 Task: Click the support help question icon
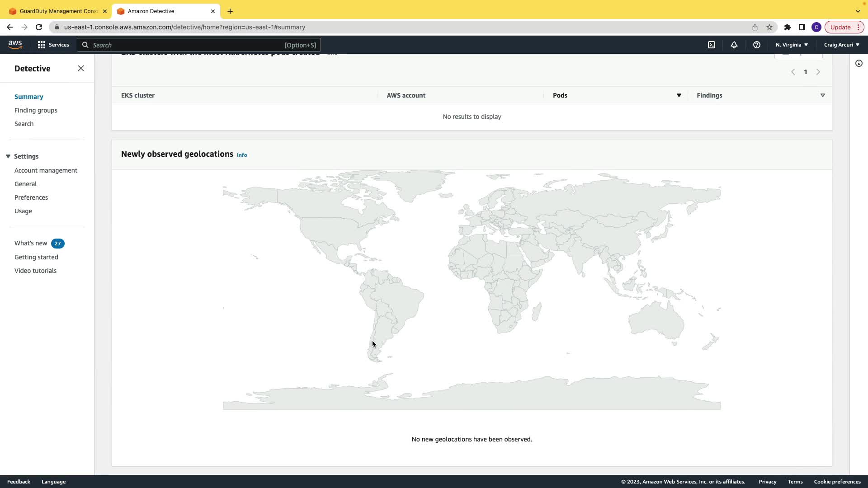(757, 45)
